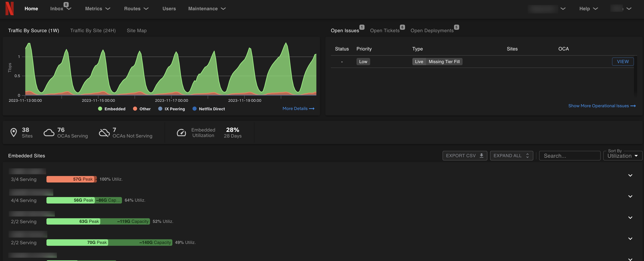Open the More Details link
644x261 pixels.
(x=298, y=109)
